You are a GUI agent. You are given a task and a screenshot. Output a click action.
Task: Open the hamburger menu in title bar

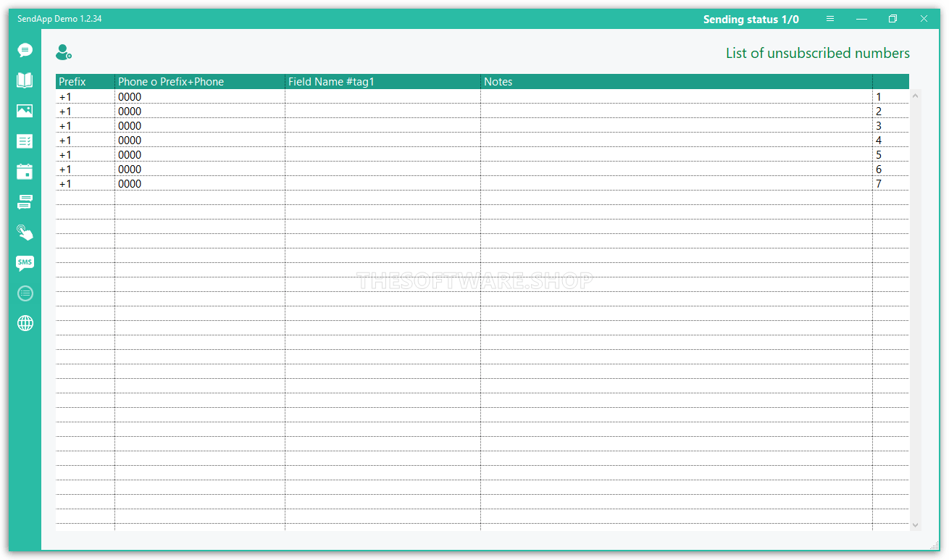(x=830, y=19)
